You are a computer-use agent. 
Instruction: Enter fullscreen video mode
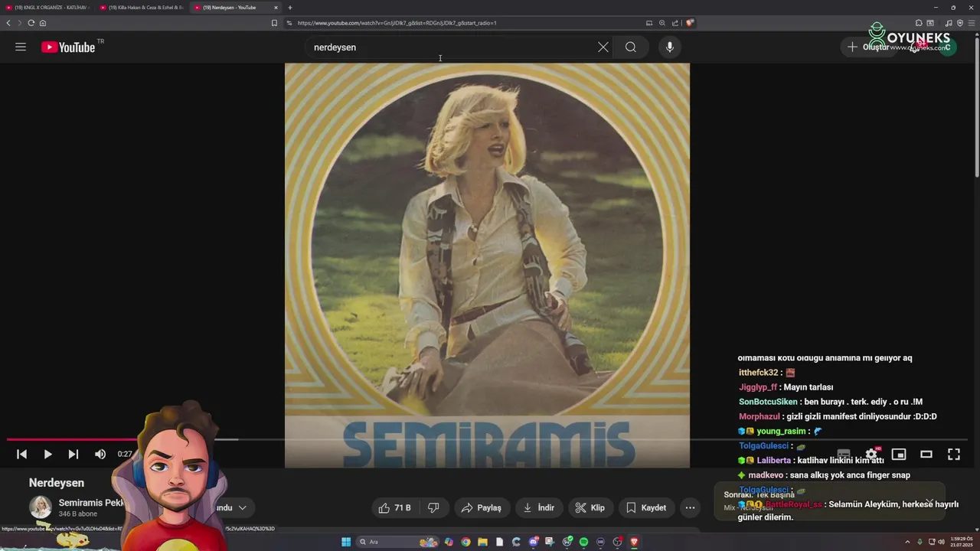[954, 454]
